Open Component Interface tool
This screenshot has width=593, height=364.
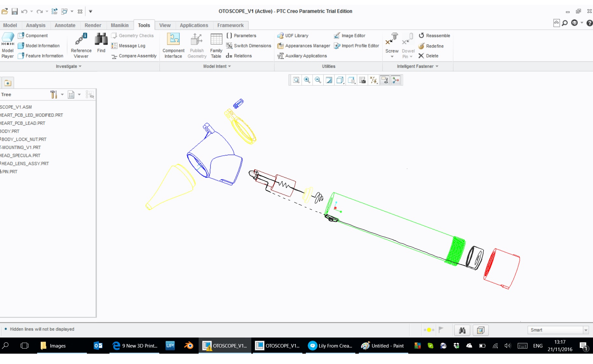pyautogui.click(x=173, y=45)
